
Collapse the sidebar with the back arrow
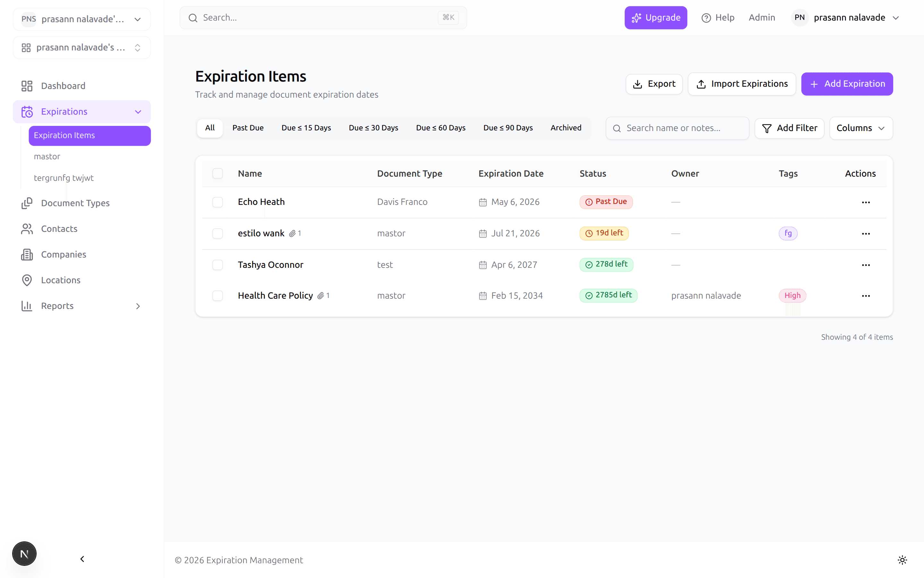point(82,559)
